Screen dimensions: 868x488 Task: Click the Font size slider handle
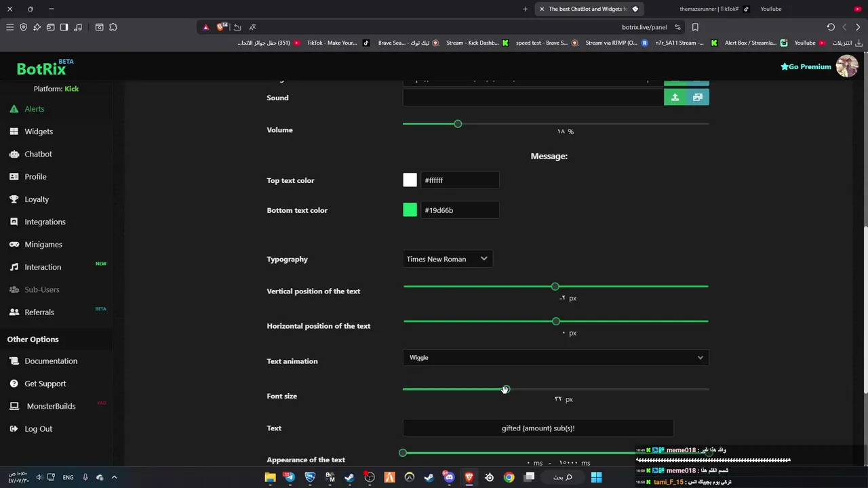point(505,390)
